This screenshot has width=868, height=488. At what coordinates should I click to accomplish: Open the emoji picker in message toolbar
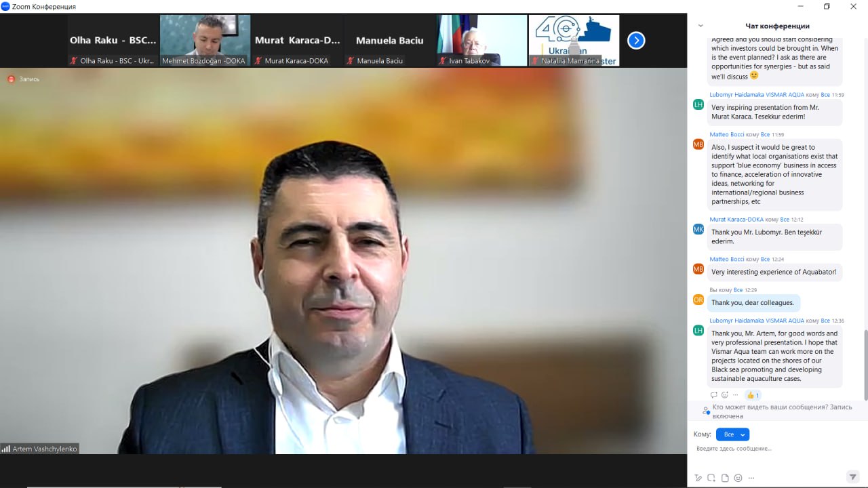pos(738,478)
